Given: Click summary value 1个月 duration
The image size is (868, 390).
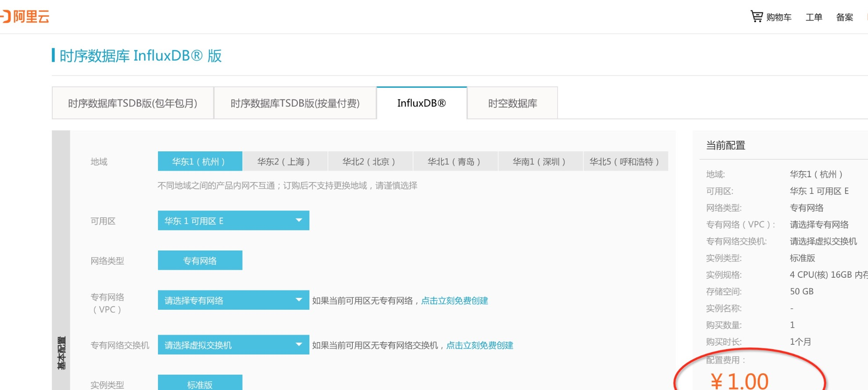Looking at the screenshot, I should pyautogui.click(x=800, y=342).
